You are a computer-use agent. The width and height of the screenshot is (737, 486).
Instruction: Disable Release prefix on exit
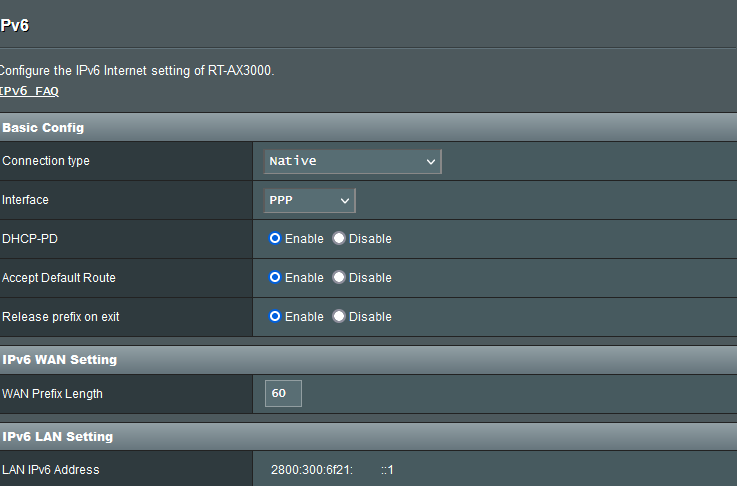(x=339, y=316)
